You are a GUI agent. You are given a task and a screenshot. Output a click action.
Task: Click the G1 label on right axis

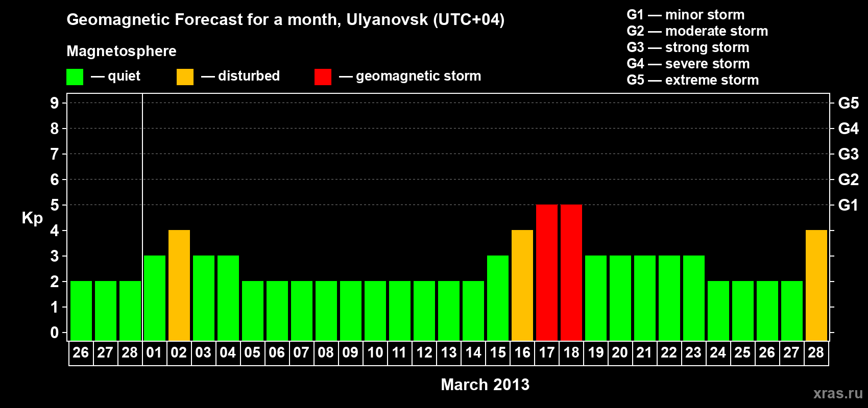(x=848, y=205)
